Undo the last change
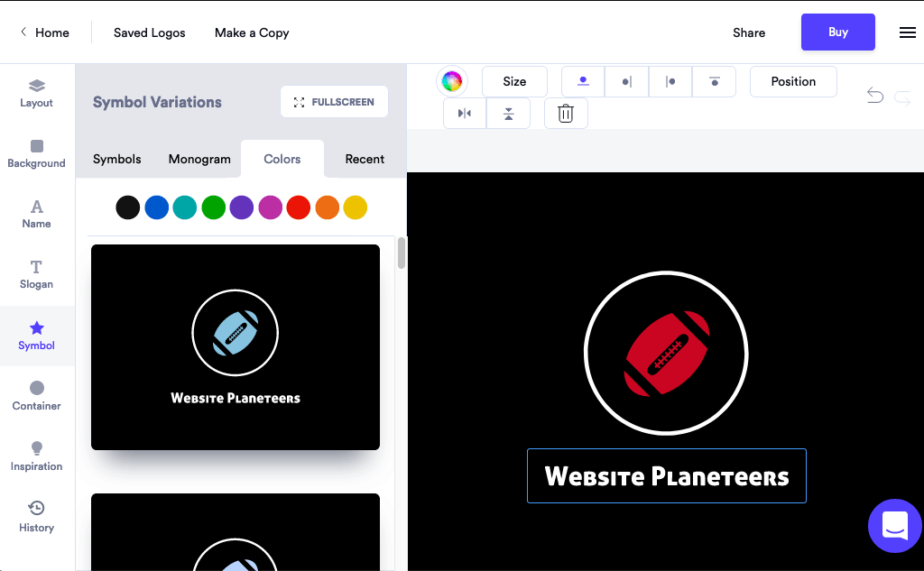 (875, 96)
